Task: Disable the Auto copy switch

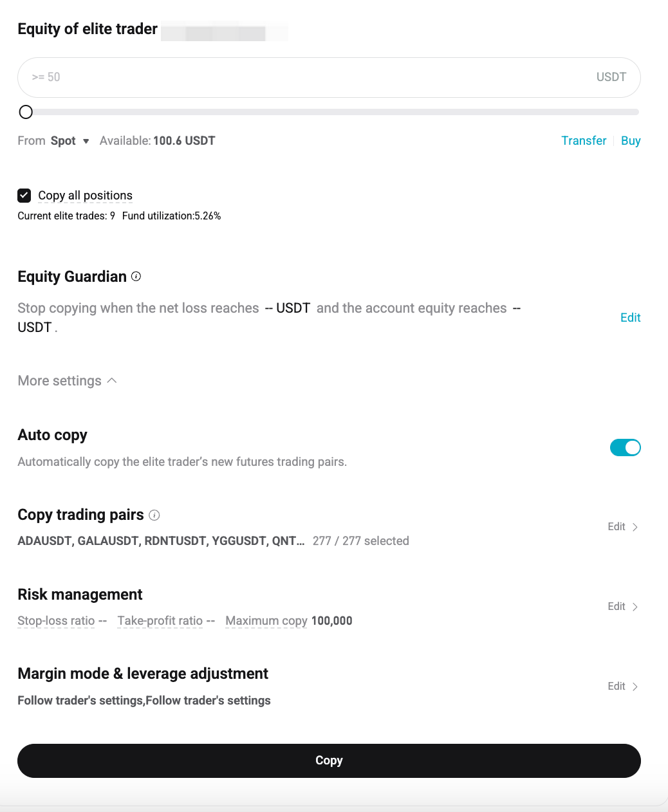Action: pos(625,447)
